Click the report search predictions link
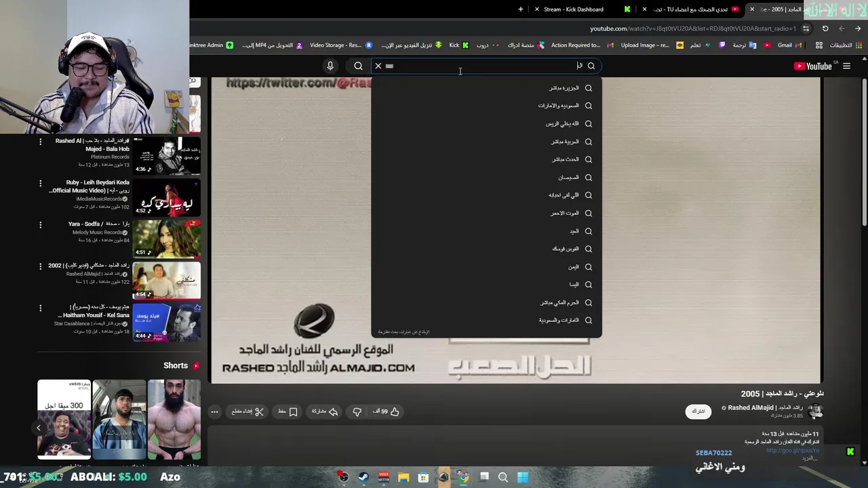 tap(403, 332)
